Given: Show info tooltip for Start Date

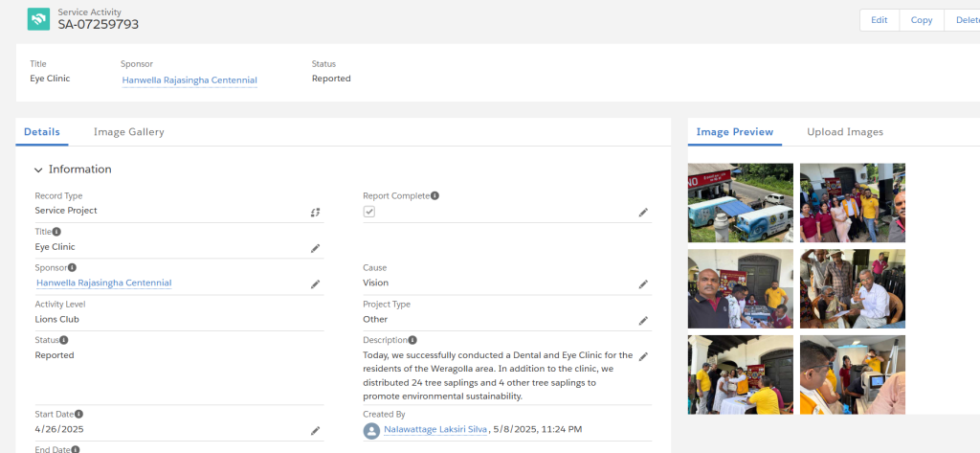Looking at the screenshot, I should click(x=78, y=414).
